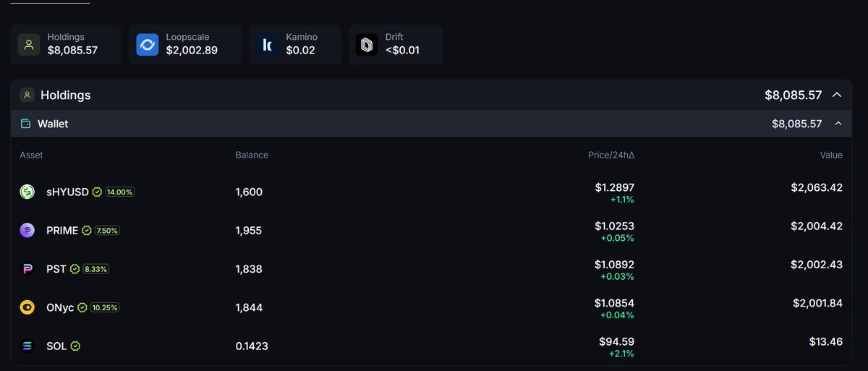The width and height of the screenshot is (868, 371).
Task: Click the ONyc price $1.0854
Action: pos(615,302)
